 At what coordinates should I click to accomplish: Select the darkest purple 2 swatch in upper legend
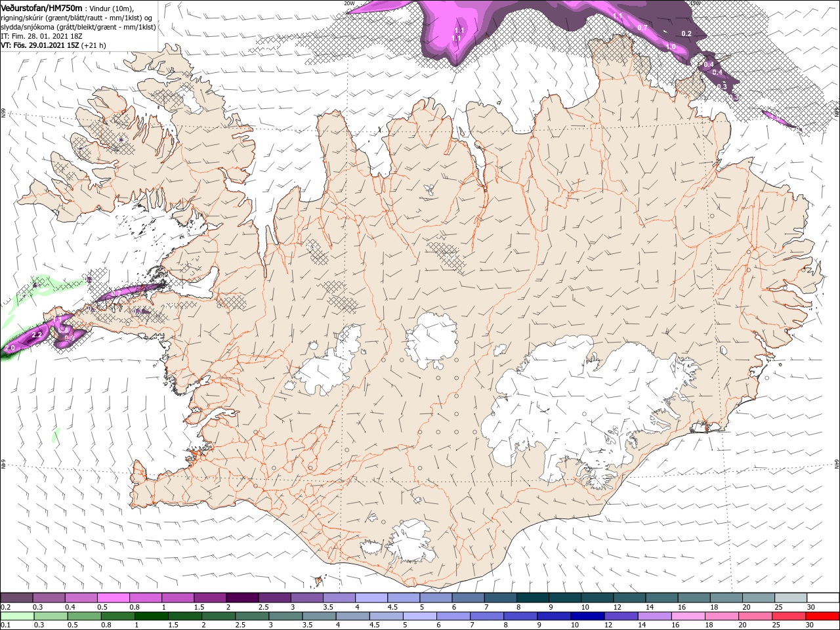click(241, 598)
